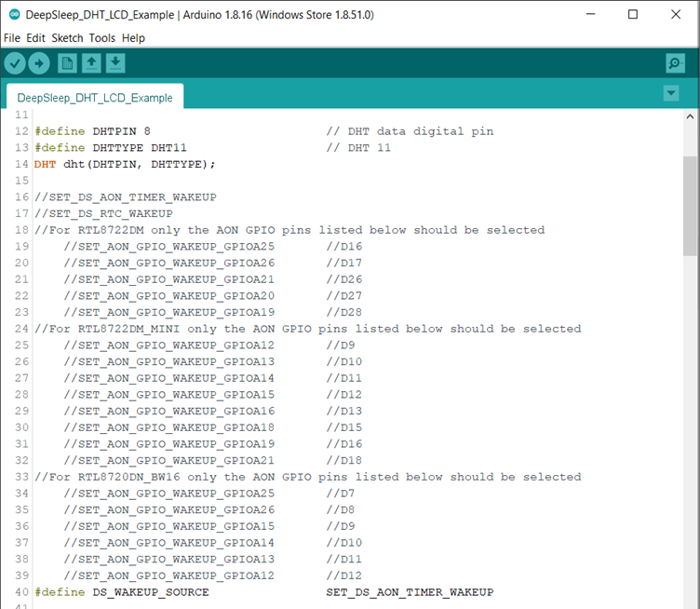Open the Edit menu
700x609 pixels.
(35, 38)
